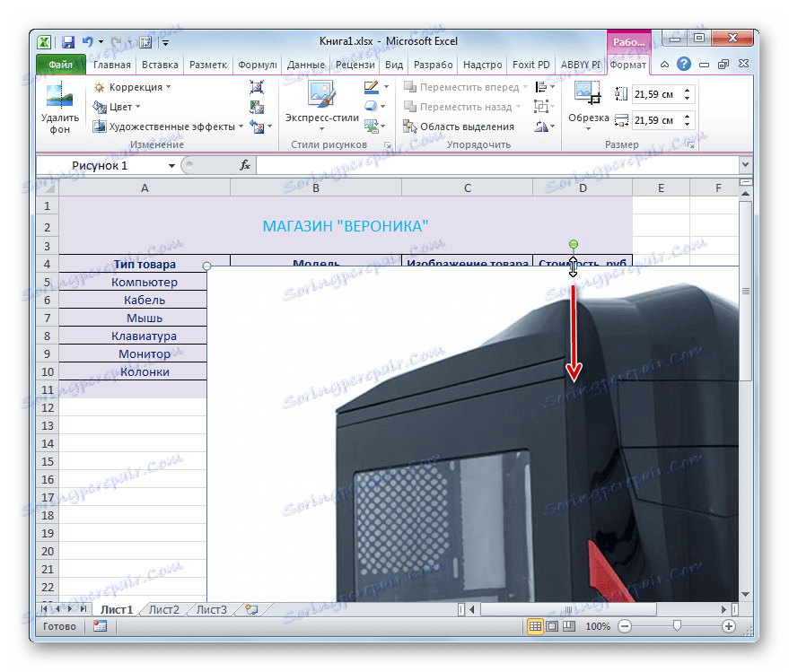Select the МАГАЗИН "ВЕРОНИКА" title cell
The height and width of the screenshot is (672, 789).
(346, 226)
